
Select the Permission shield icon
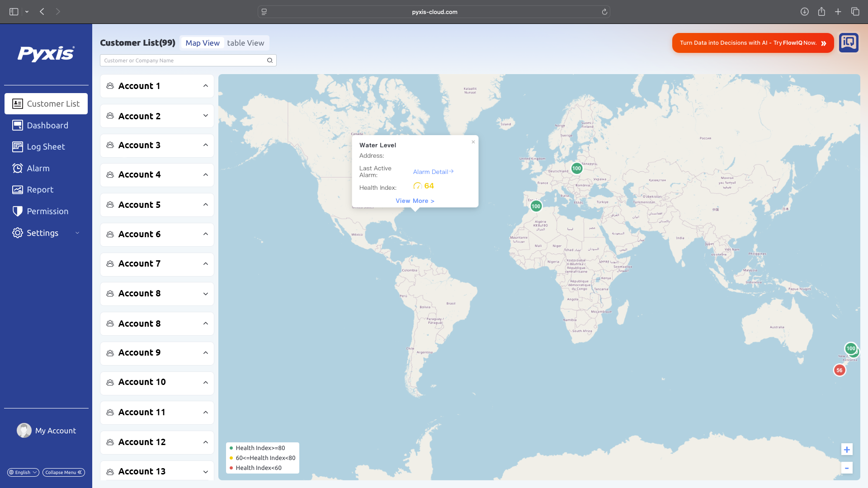(17, 211)
